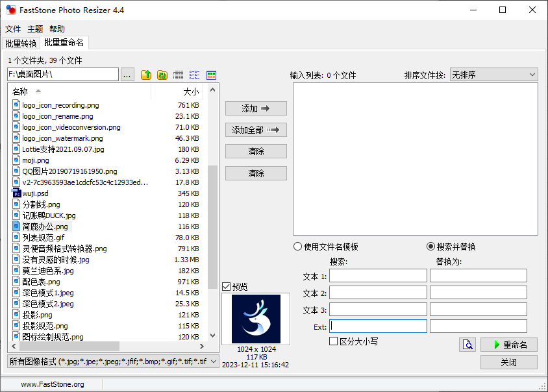Image resolution: width=548 pixels, height=392 pixels.
Task: Click the 重命名 rename button
Action: pos(509,345)
